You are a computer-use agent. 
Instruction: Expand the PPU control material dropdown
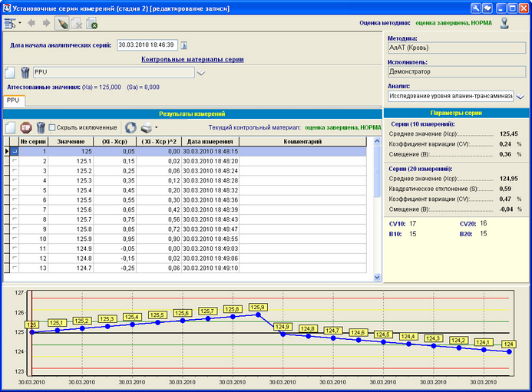201,74
